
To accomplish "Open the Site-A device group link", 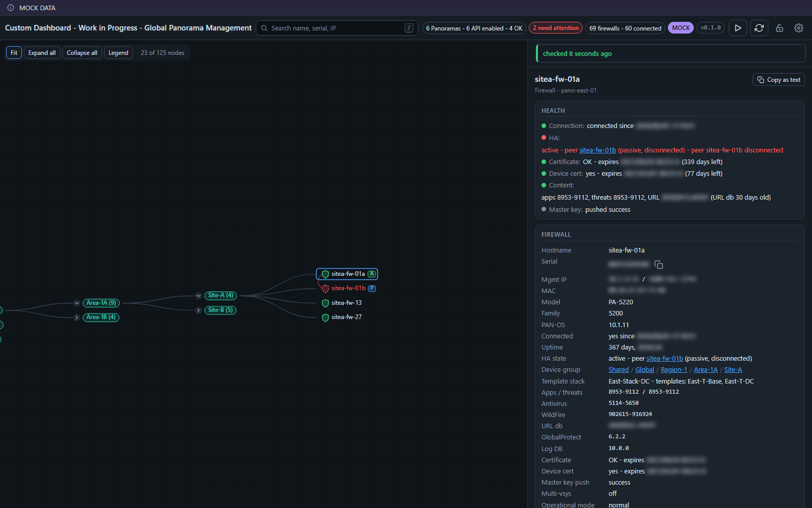I will (x=733, y=370).
